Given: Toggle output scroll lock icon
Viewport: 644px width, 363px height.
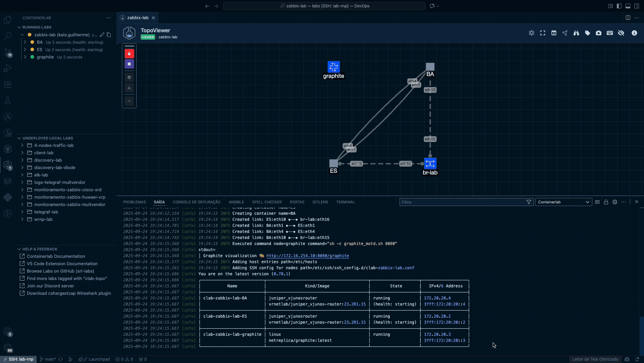Looking at the screenshot, I should [606, 202].
